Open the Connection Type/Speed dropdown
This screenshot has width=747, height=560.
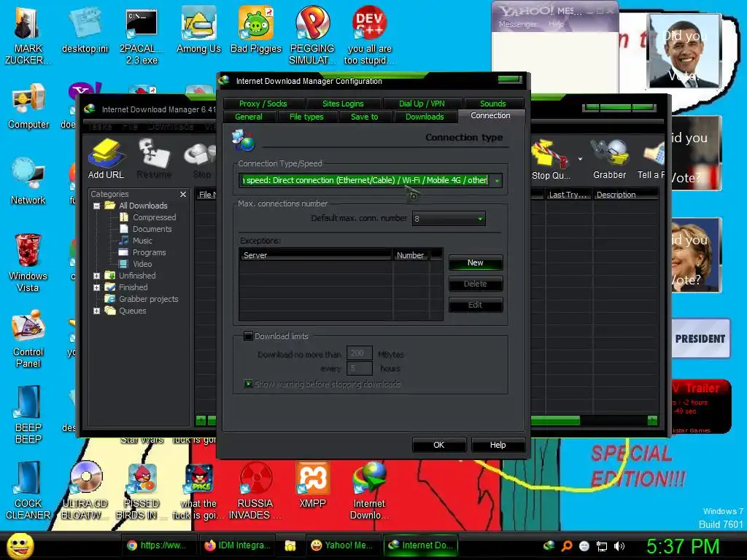tap(497, 181)
